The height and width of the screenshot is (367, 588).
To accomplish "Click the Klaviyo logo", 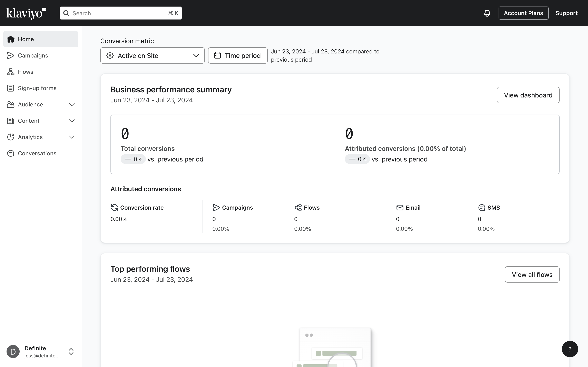I will [26, 13].
